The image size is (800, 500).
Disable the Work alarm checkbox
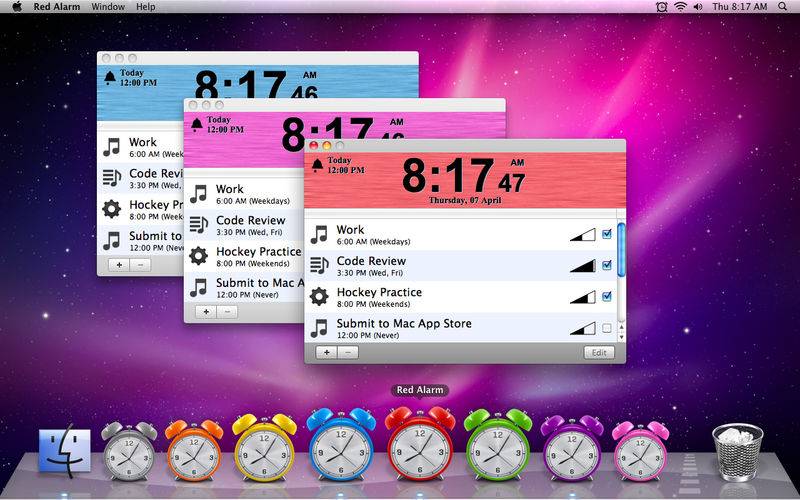[x=607, y=234]
